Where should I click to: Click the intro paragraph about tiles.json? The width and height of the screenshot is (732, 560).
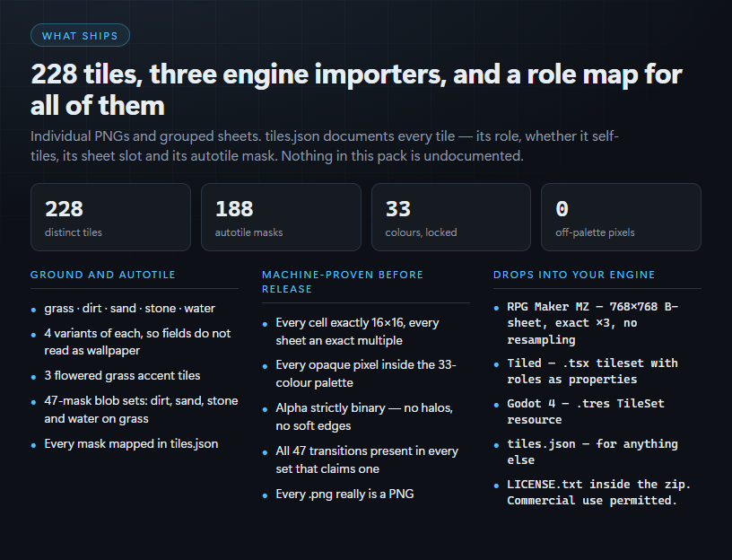tap(325, 146)
